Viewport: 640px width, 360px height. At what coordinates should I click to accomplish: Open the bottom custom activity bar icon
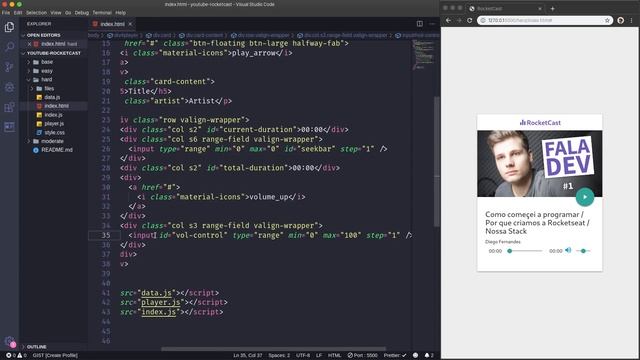(9, 127)
